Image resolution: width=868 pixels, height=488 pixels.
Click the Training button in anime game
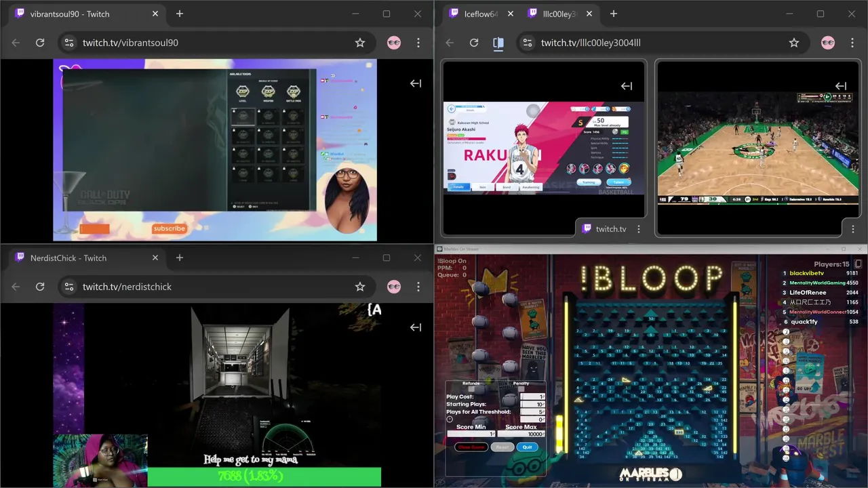coord(589,182)
